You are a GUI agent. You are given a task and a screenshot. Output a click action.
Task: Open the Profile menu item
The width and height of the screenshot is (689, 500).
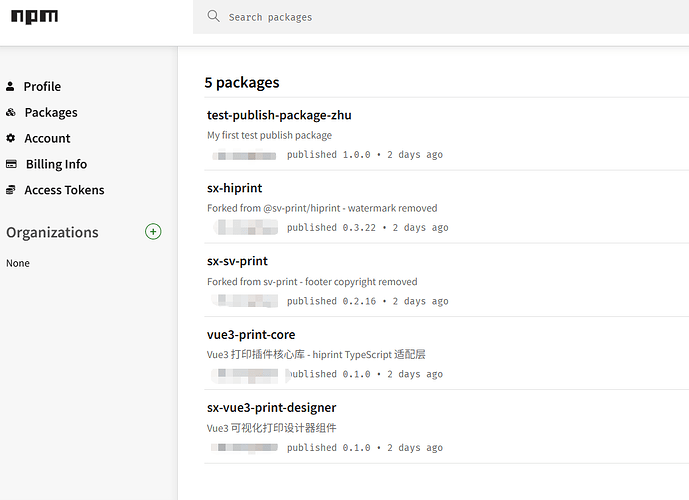[42, 87]
